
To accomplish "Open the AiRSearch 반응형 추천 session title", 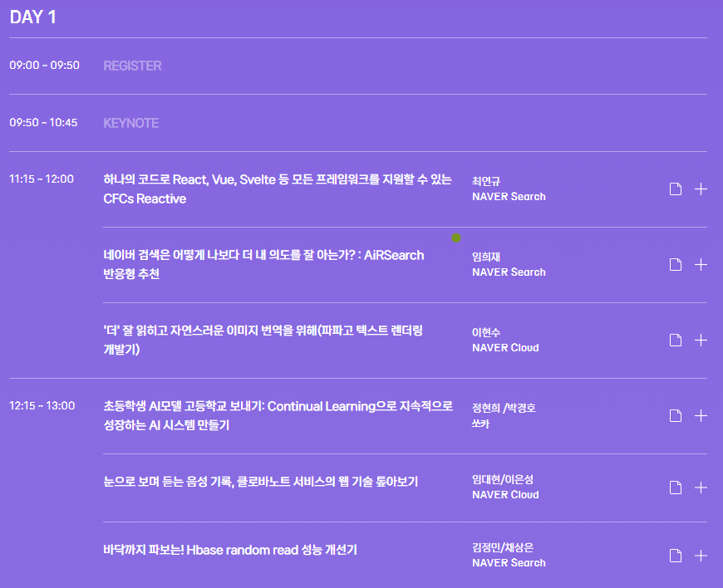I will coord(263,264).
